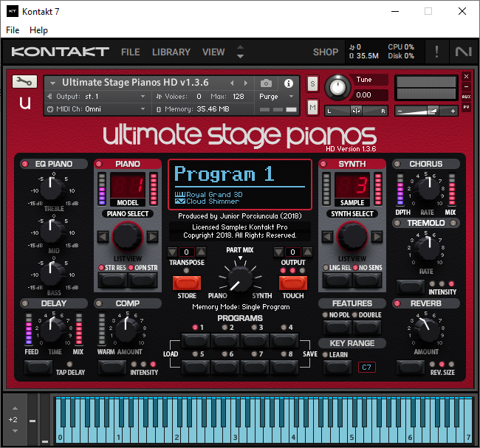This screenshot has height=448, width=480.
Task: Toggle Piano section power LED
Action: 98,164
